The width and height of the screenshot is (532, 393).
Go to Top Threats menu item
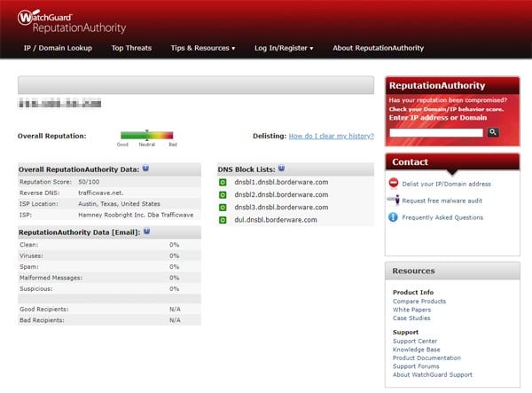click(x=131, y=48)
